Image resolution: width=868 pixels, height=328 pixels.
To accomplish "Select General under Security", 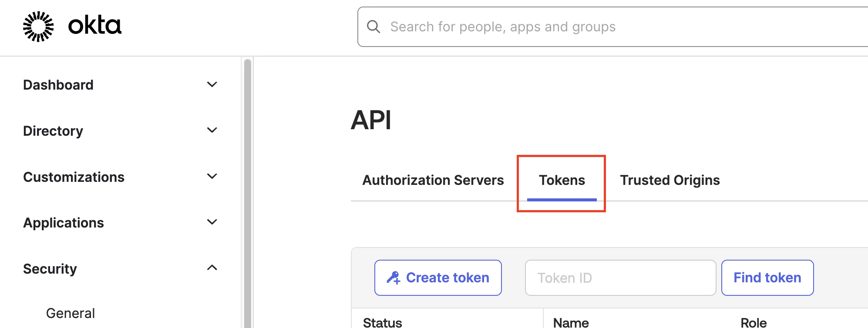I will click(x=71, y=313).
